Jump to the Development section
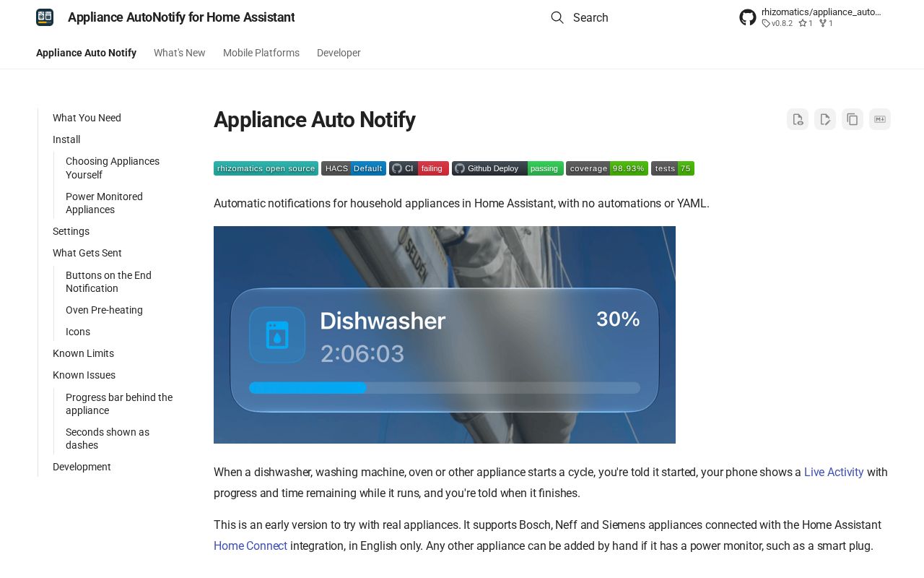 pos(82,467)
